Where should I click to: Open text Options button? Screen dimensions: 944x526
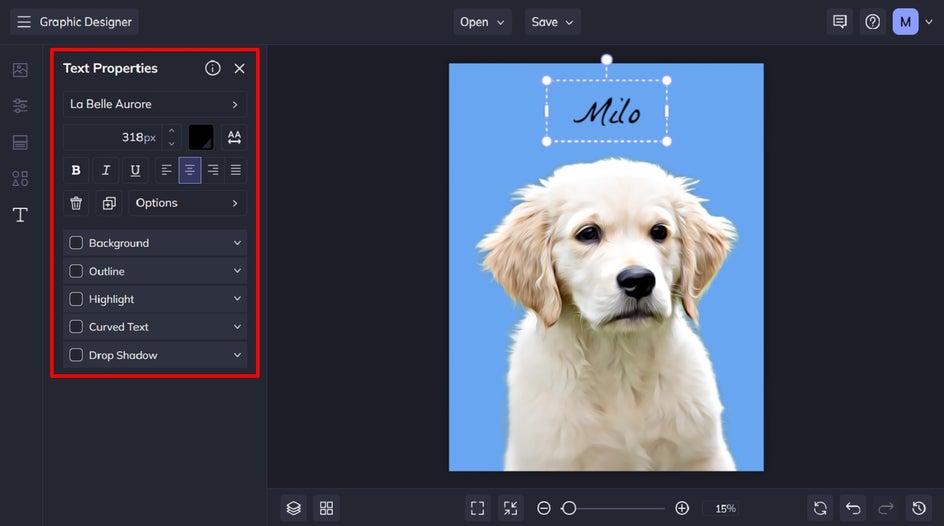187,203
